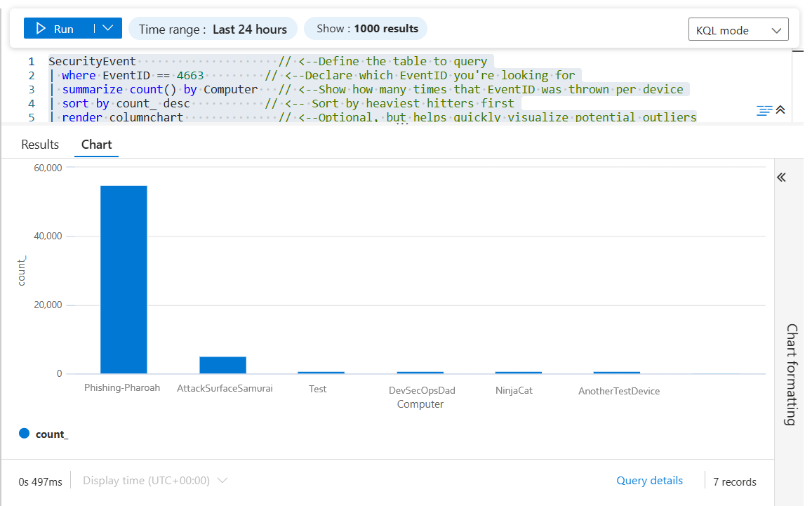The image size is (812, 506).
Task: Select the Phishing-Pharoah bar in chart
Action: 124,279
